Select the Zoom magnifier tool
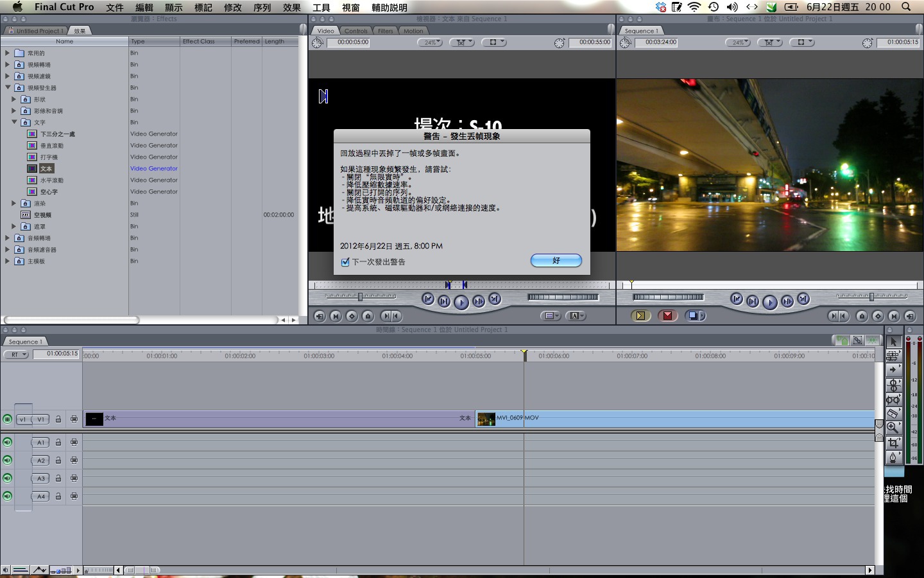924x578 pixels. click(893, 428)
